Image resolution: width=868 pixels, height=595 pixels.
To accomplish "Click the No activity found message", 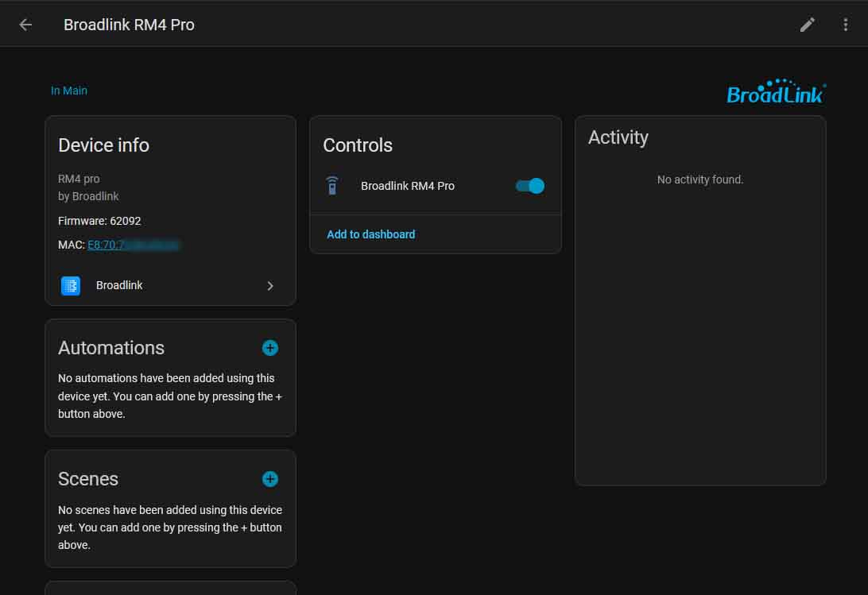I will click(699, 180).
